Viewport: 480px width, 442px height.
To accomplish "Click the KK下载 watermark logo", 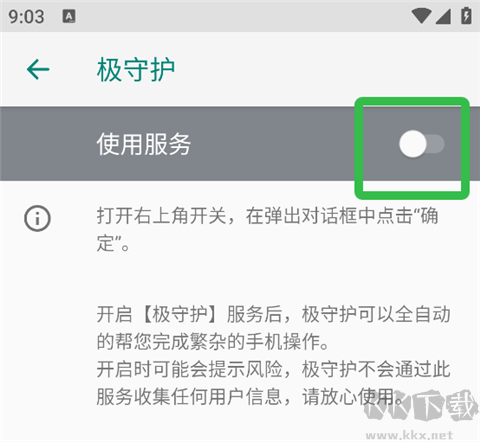I will (x=420, y=406).
